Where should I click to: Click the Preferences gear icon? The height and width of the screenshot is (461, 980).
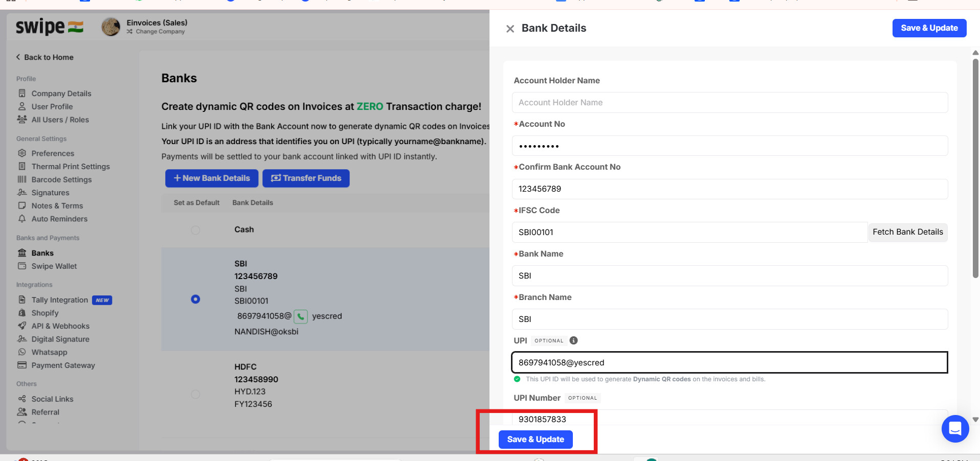[22, 153]
